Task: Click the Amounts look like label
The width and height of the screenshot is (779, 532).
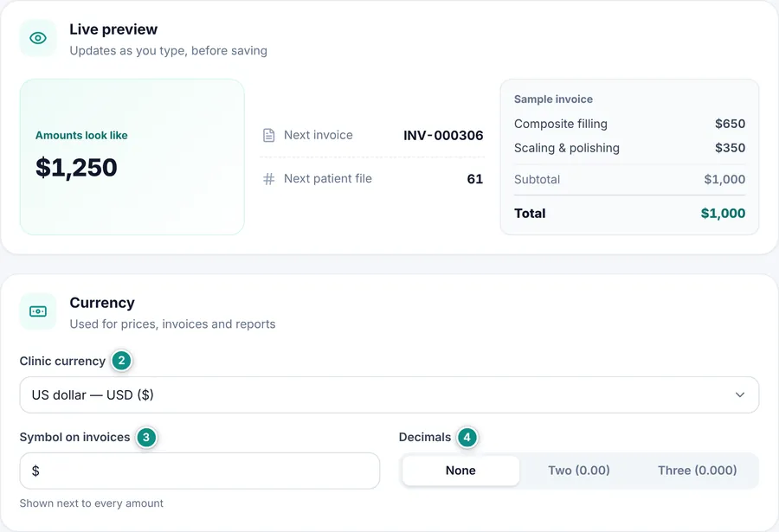Action: (x=81, y=135)
